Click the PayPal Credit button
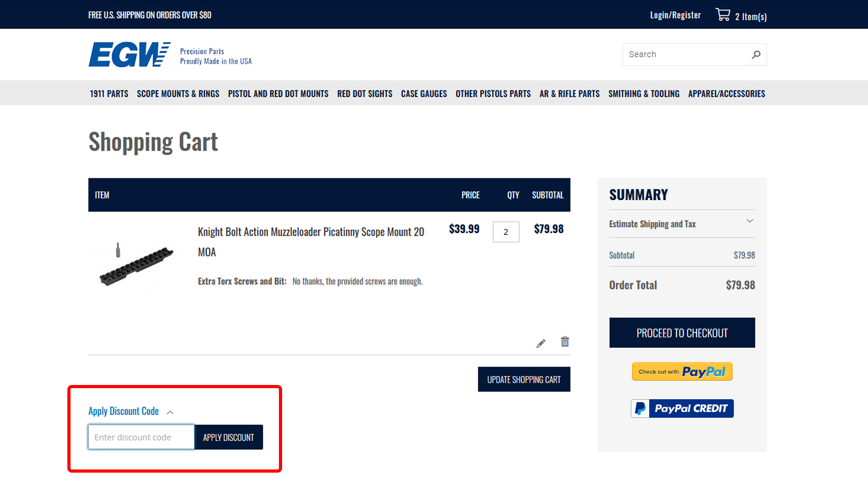 point(682,408)
